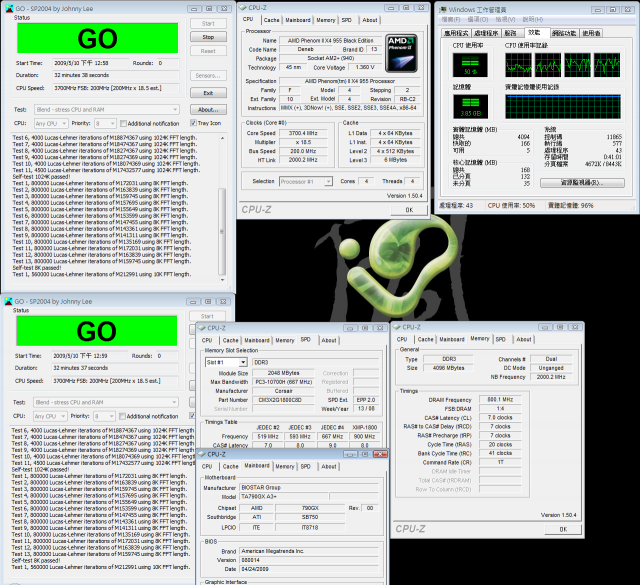Open the 檢視(V) menu in Task Manager
This screenshot has height=585, width=640.
coord(505,20)
